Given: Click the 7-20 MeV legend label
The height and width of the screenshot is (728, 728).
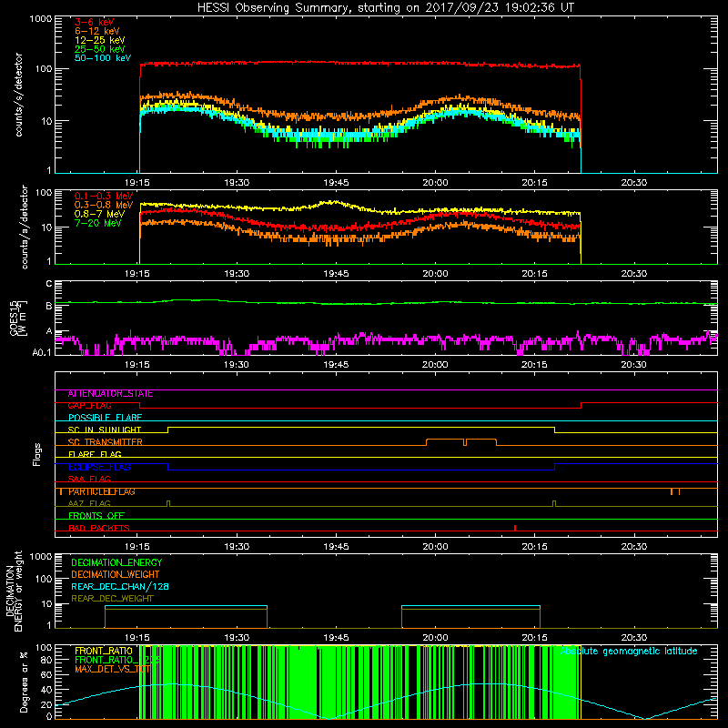Looking at the screenshot, I should coord(98,223).
